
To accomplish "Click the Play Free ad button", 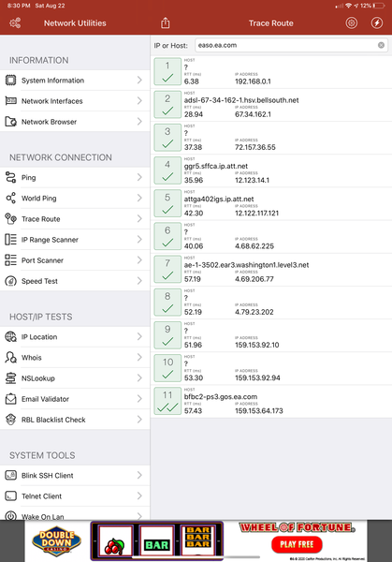I will 297,544.
